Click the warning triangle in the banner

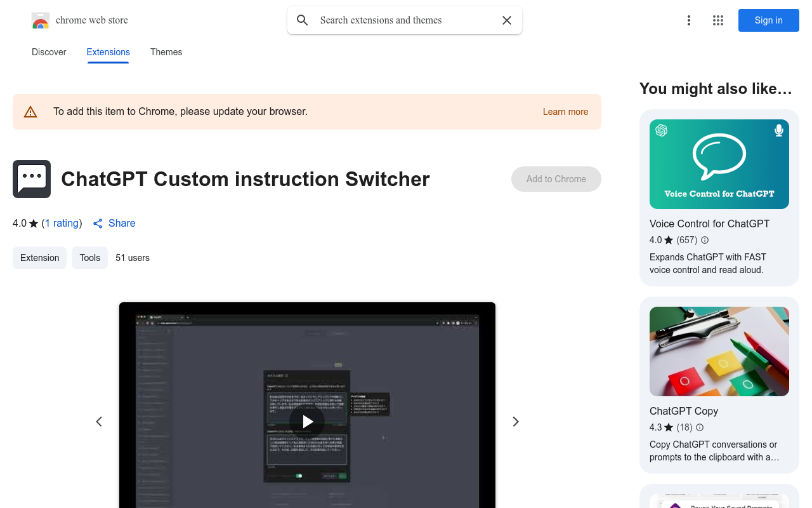pyautogui.click(x=30, y=111)
